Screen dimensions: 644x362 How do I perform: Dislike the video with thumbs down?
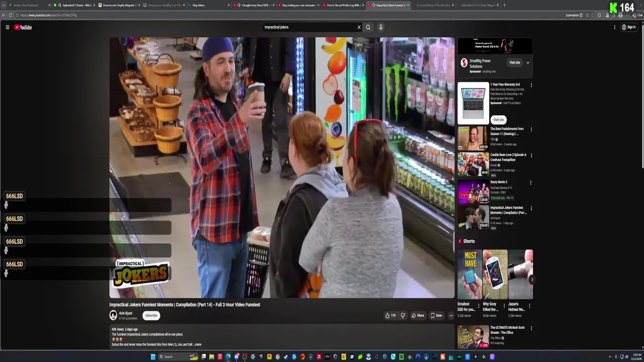tap(403, 316)
